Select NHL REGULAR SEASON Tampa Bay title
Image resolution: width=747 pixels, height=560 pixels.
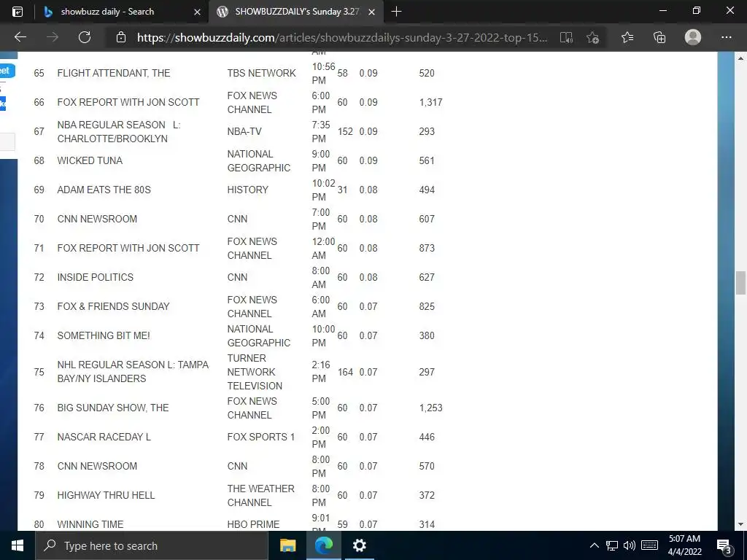click(x=133, y=371)
